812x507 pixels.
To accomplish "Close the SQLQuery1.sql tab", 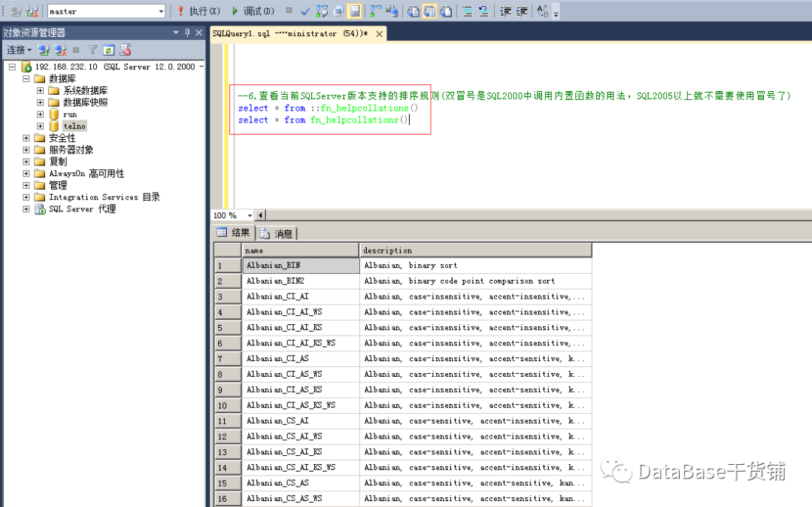I will click(379, 34).
